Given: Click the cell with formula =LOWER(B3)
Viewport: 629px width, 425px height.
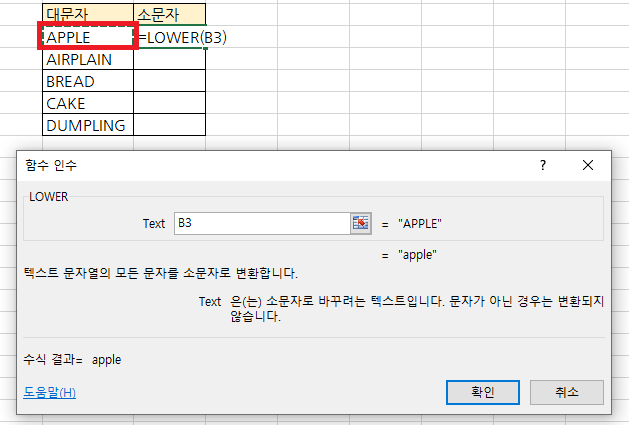Looking at the screenshot, I should 170,37.
